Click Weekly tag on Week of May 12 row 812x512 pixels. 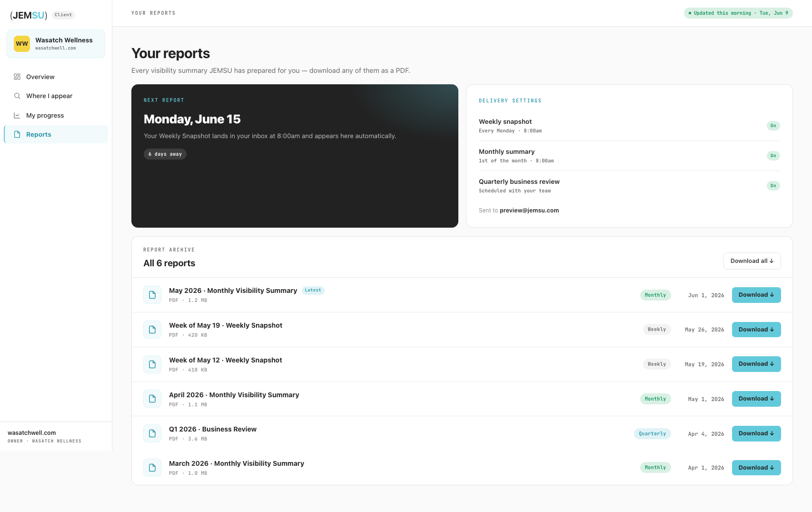click(657, 364)
